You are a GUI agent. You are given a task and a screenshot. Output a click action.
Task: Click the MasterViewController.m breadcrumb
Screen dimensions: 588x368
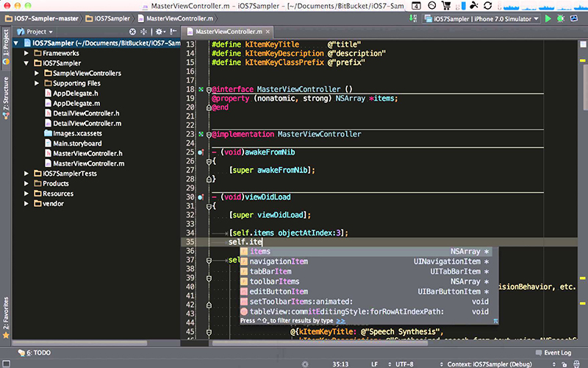(x=176, y=18)
